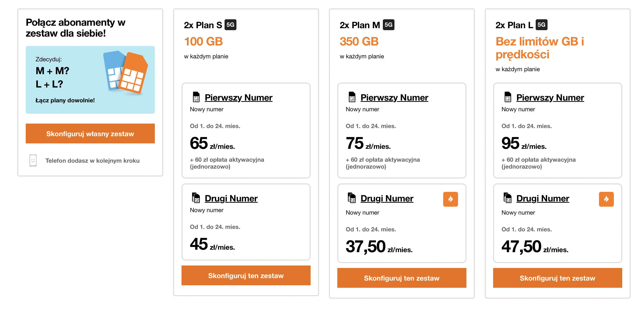Click the 5G badge next to 2x Plan L
The image size is (644, 310).
click(541, 25)
